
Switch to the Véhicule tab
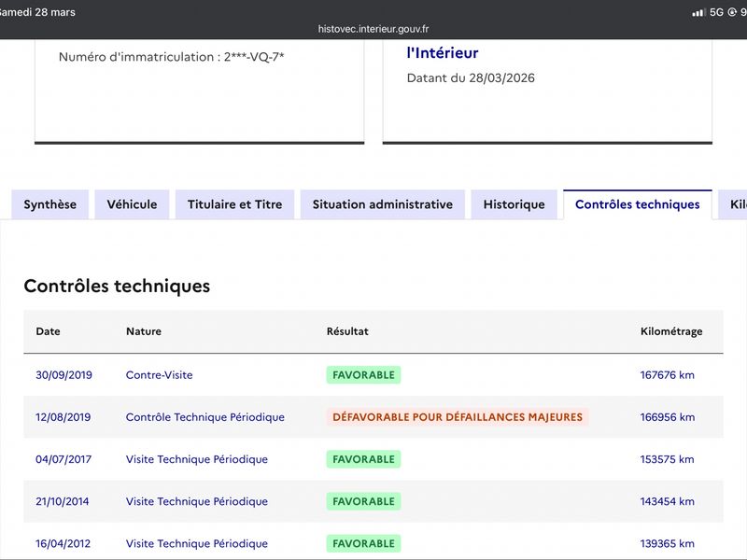click(x=132, y=204)
